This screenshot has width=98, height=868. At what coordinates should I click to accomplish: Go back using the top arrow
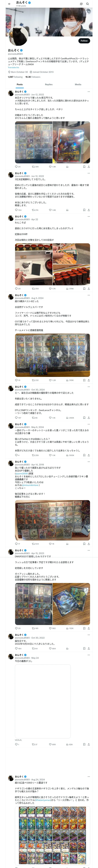pyautogui.click(x=9, y=4)
